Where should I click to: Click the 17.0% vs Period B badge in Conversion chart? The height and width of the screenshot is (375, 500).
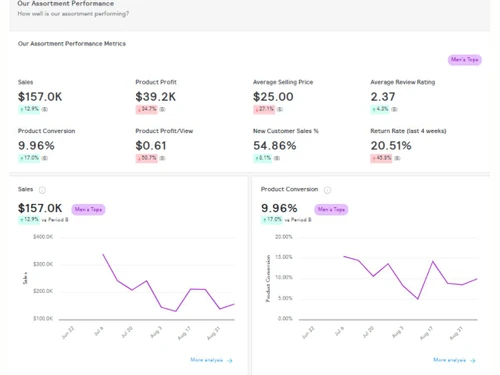272,220
